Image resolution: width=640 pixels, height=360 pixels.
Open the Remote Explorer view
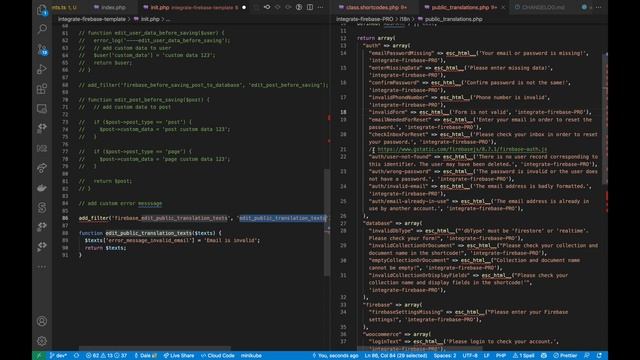click(x=42, y=109)
